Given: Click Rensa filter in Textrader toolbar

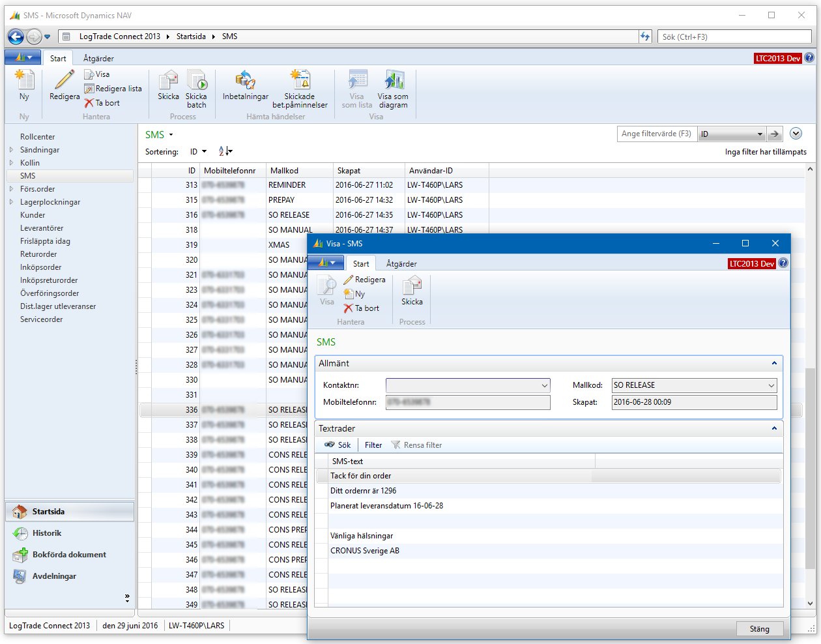Looking at the screenshot, I should coord(416,445).
